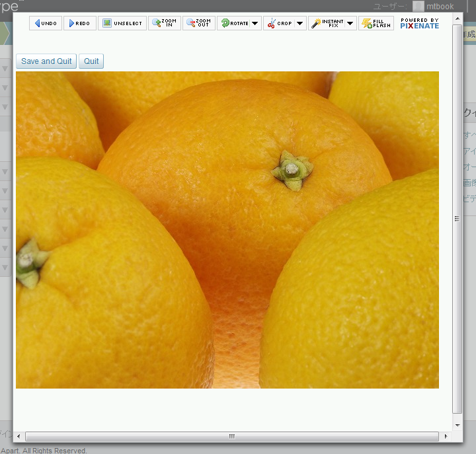This screenshot has height=454, width=476.
Task: Click the Redo button
Action: (x=80, y=23)
